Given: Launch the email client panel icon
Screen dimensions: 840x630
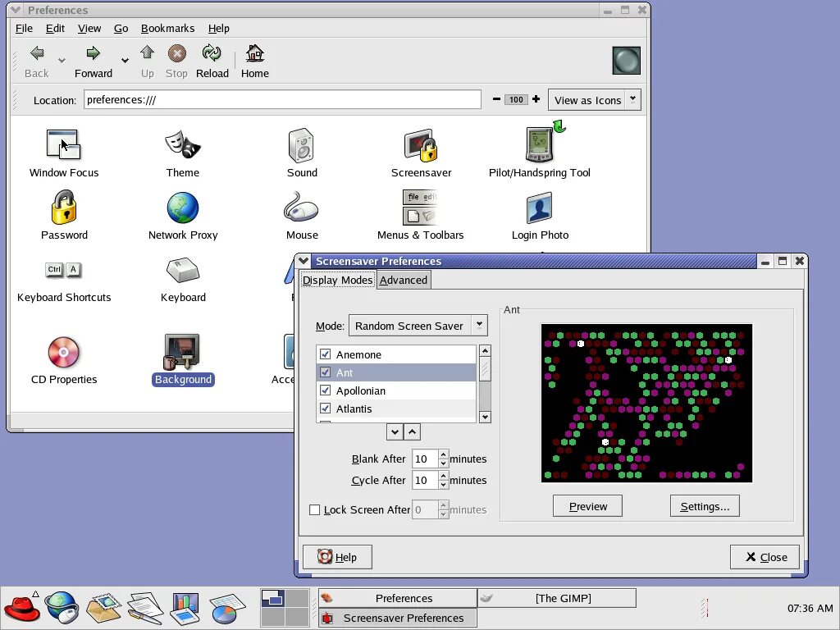Looking at the screenshot, I should tap(104, 608).
